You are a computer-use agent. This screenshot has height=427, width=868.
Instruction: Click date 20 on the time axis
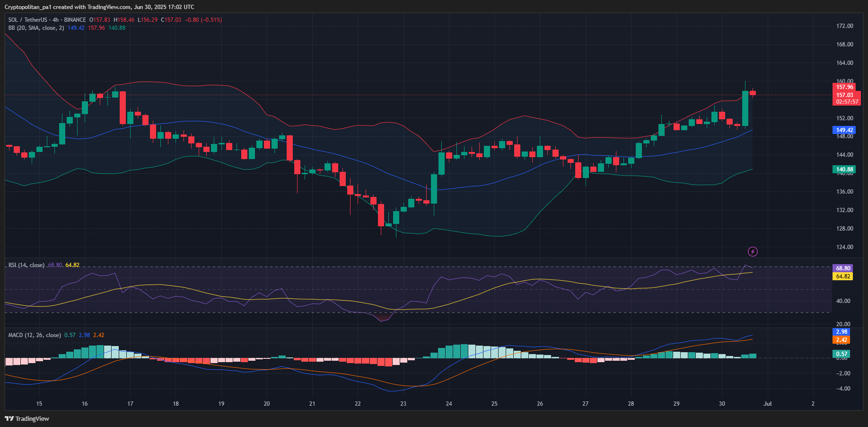pos(267,404)
